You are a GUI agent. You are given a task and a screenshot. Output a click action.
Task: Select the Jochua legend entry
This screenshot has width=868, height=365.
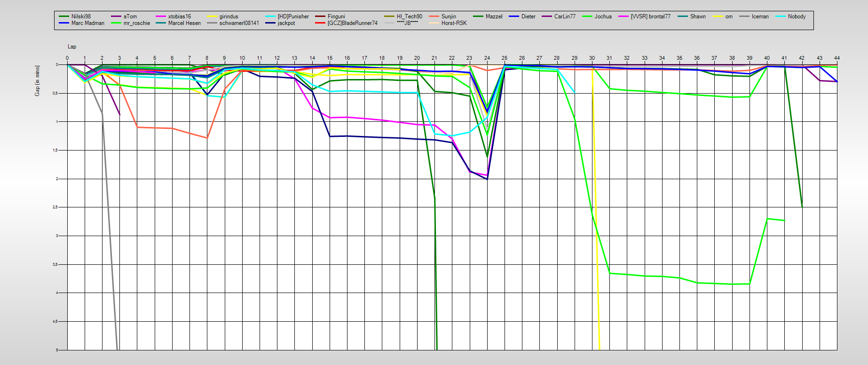(603, 16)
